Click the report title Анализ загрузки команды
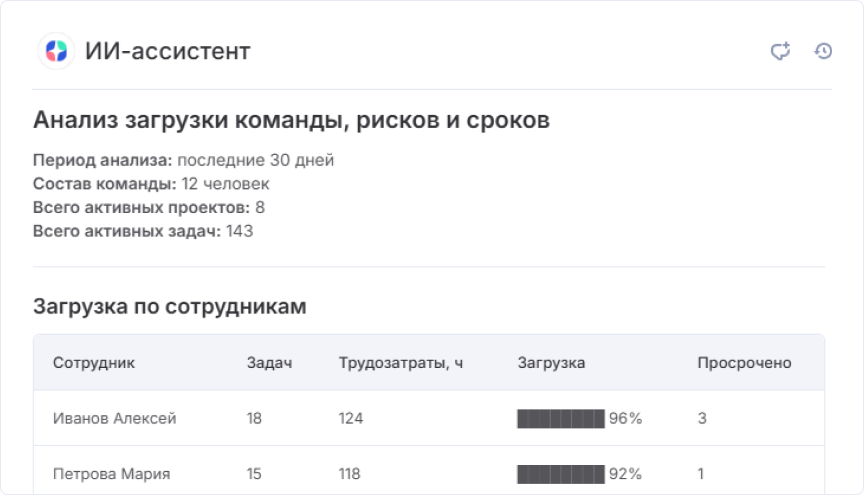 (x=291, y=120)
